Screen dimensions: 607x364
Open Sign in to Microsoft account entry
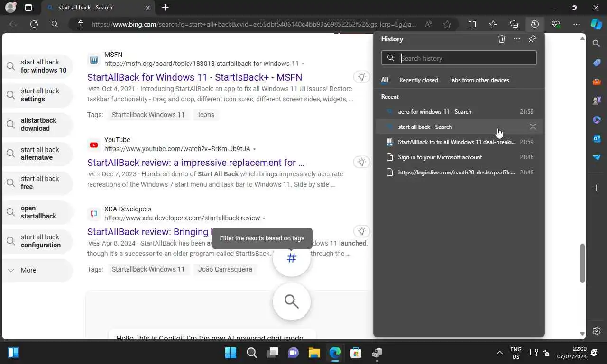click(459, 157)
